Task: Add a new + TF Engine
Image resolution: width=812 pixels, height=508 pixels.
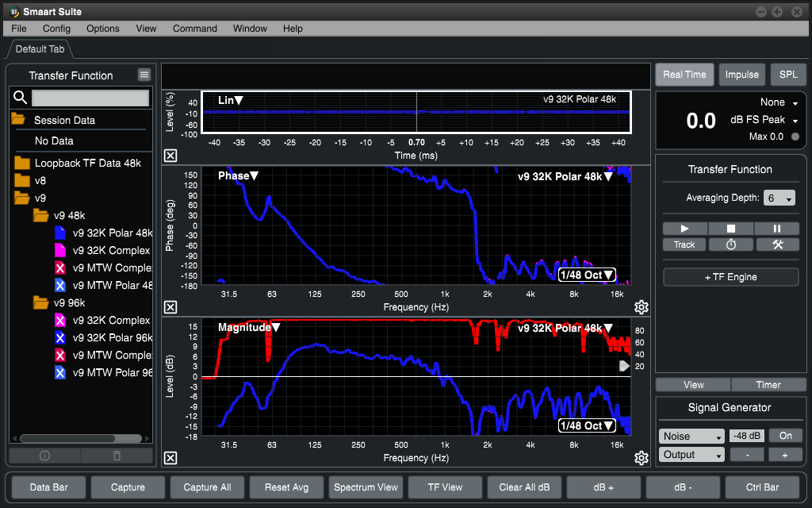Action: click(x=730, y=277)
